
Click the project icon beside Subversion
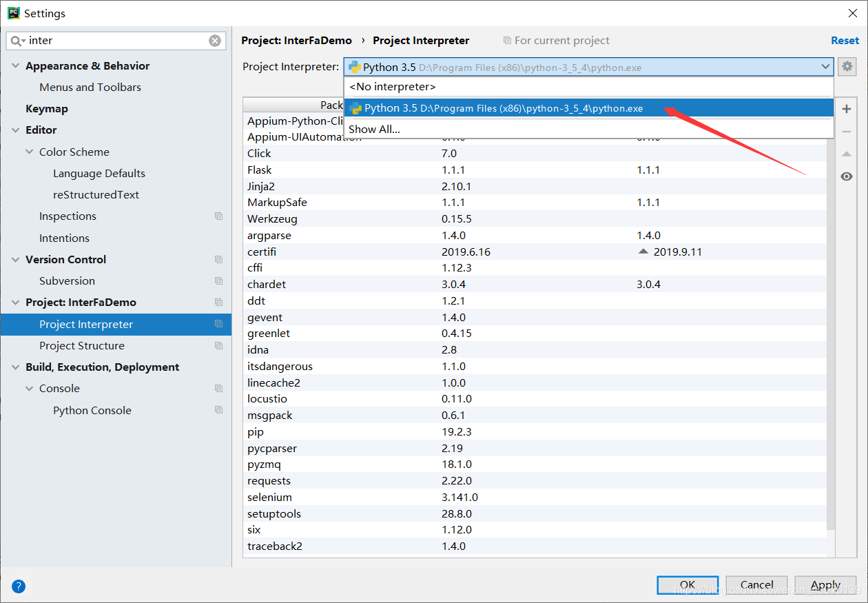pos(218,281)
